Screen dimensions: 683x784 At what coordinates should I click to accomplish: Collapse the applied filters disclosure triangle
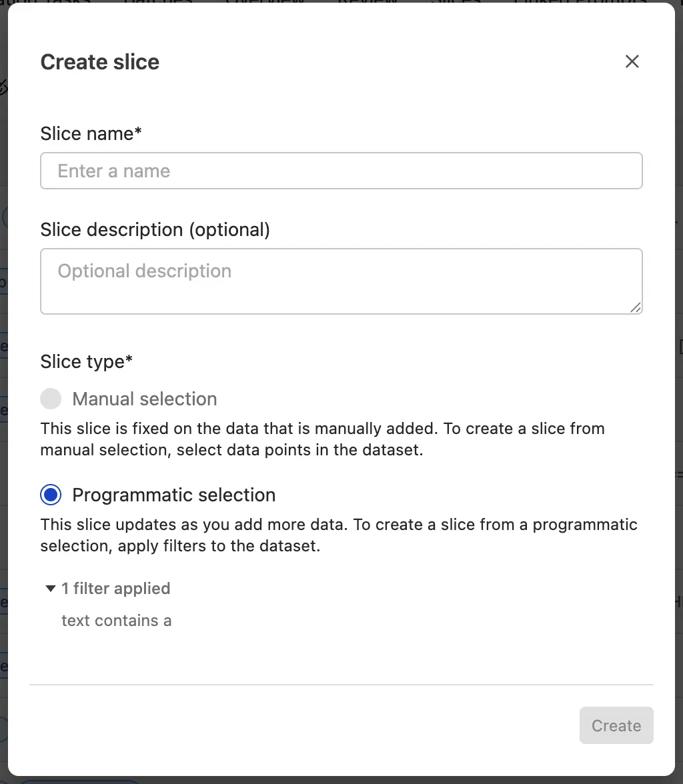(x=51, y=588)
